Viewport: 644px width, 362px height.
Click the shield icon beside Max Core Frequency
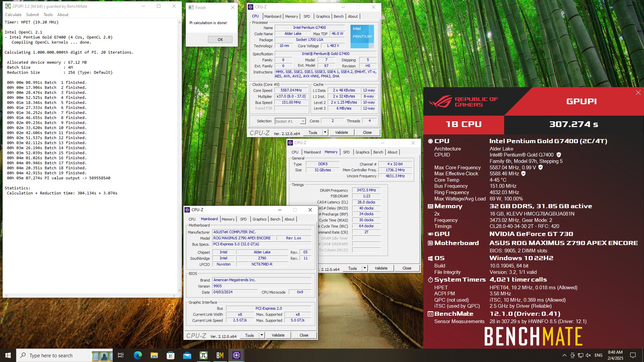coord(540,167)
